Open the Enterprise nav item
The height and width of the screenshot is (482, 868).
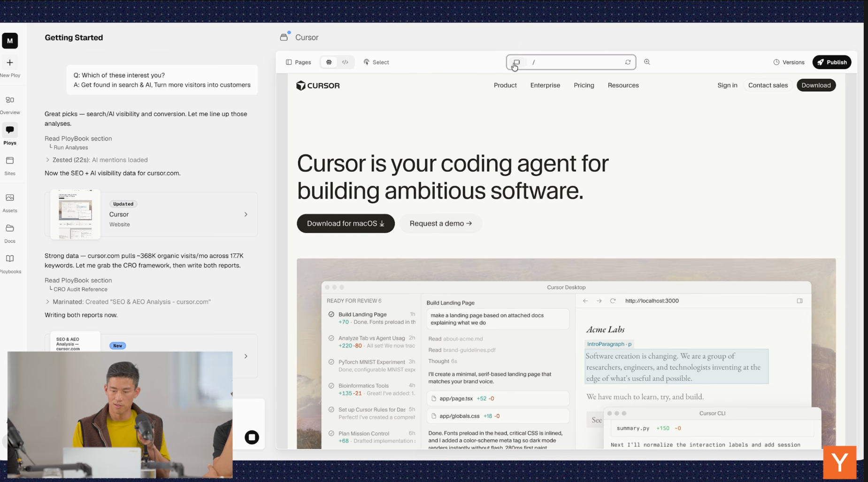545,85
